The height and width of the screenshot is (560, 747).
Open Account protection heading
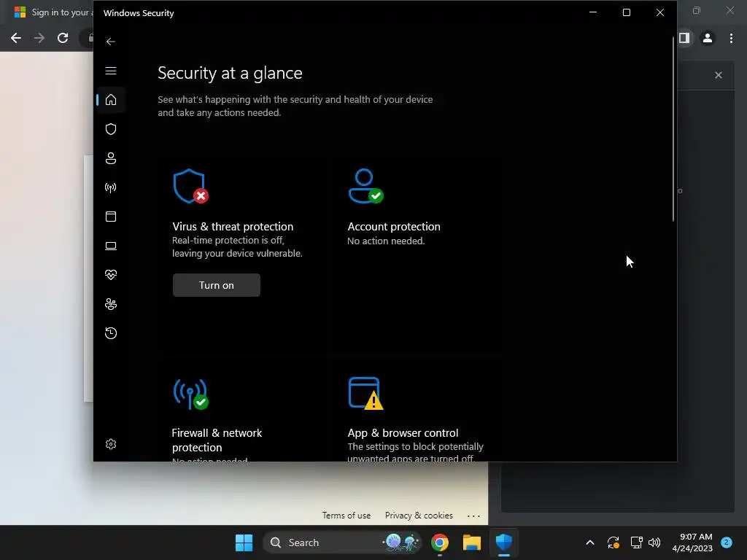393,227
